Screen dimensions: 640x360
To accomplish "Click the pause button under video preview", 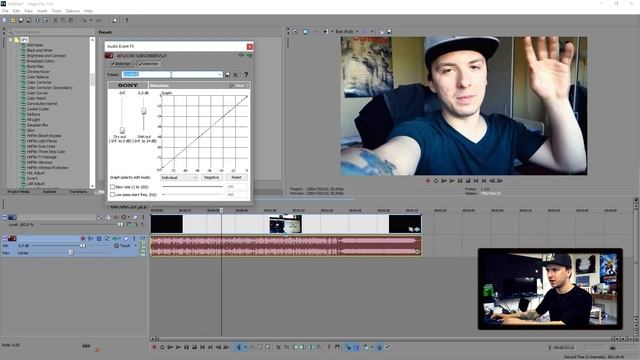I will tap(460, 180).
